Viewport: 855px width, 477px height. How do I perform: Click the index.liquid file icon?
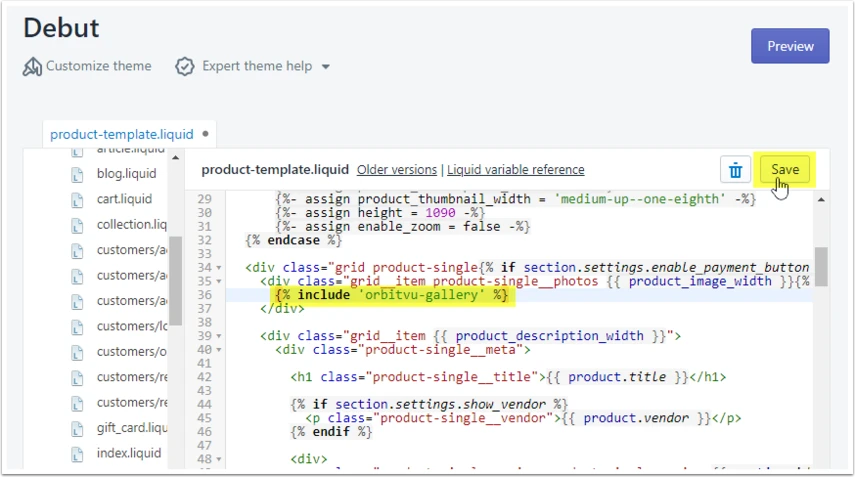click(77, 454)
